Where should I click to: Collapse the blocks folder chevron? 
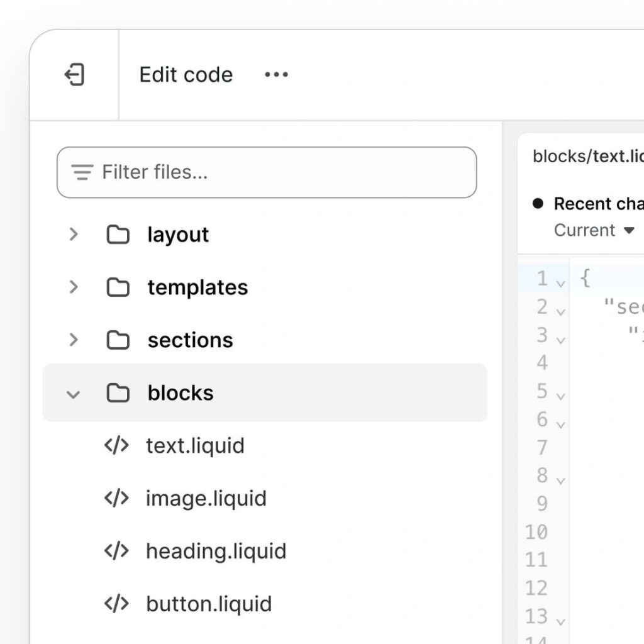[x=74, y=394]
